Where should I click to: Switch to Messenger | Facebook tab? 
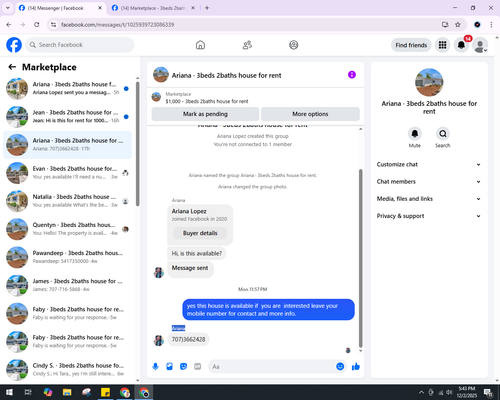pyautogui.click(x=61, y=8)
